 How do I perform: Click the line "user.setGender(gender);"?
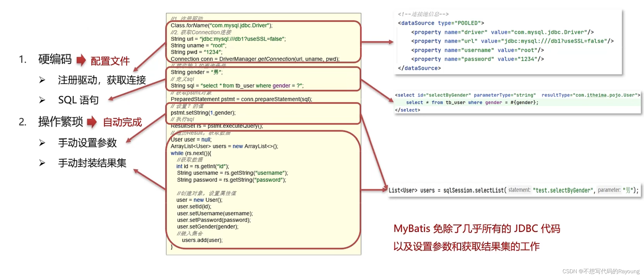pos(208,227)
